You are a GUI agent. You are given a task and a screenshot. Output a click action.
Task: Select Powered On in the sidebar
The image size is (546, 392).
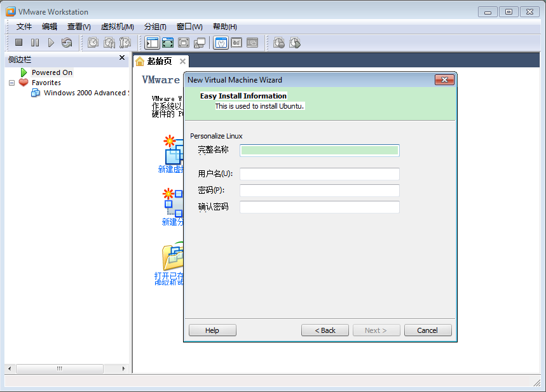52,72
